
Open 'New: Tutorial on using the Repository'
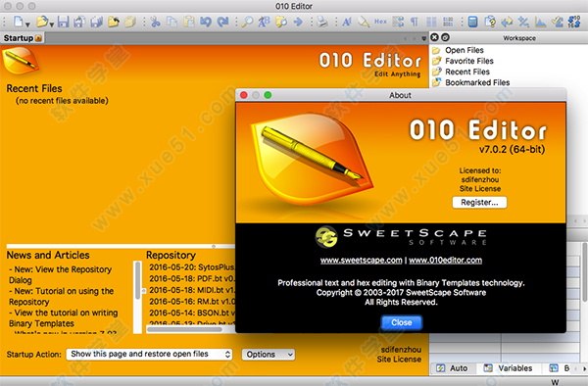pyautogui.click(x=61, y=297)
